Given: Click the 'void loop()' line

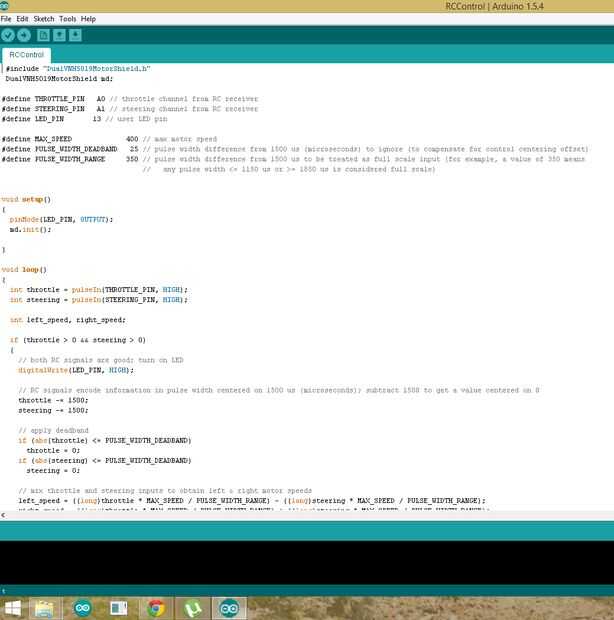Looking at the screenshot, I should tap(24, 270).
